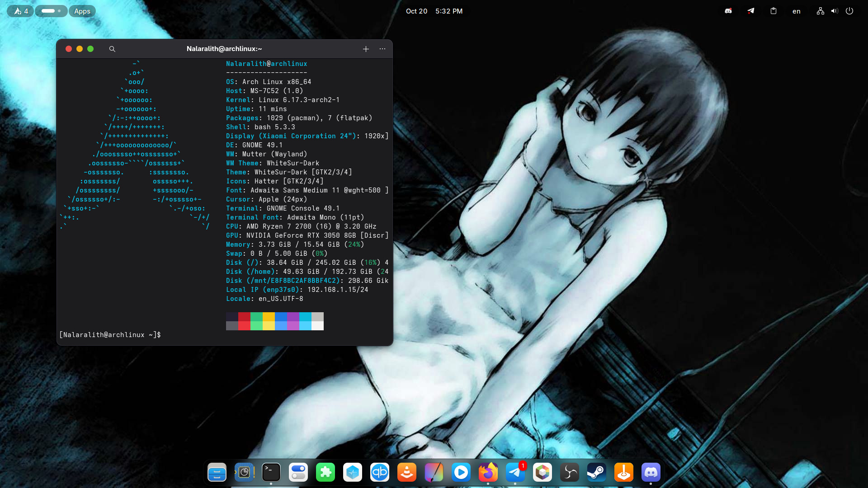Open Extensions puzzle-piece app in dock
868x488 pixels.
point(325,473)
